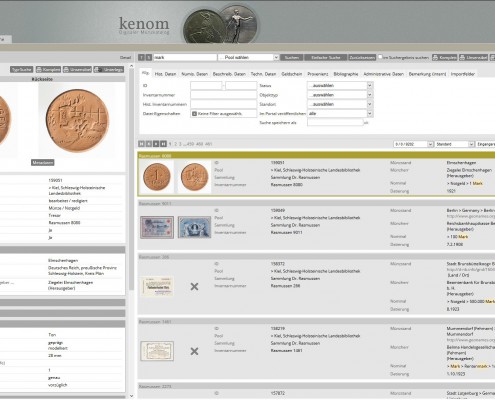Open the Objekttyp dropdown

pos(340,95)
